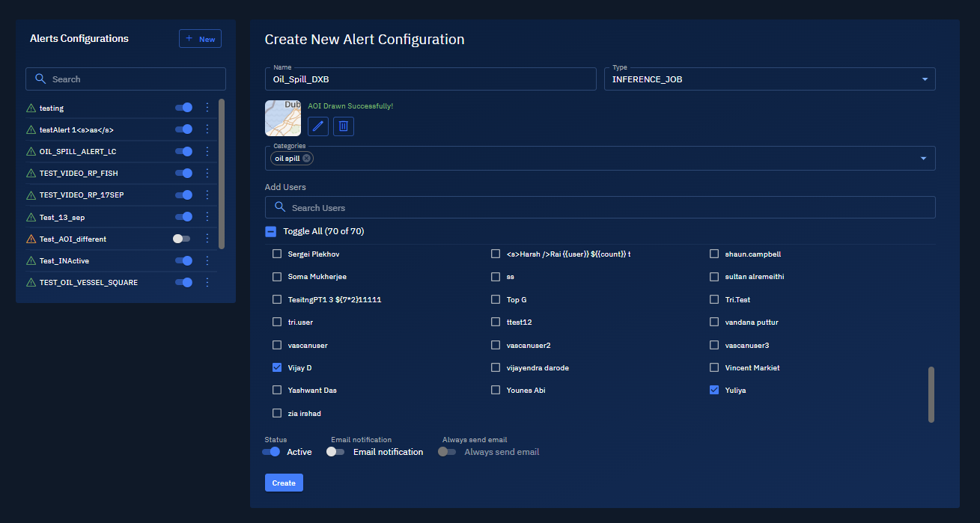Select TEST_VIDEO_RP_FISH alert in list
980x523 pixels.
click(x=79, y=173)
